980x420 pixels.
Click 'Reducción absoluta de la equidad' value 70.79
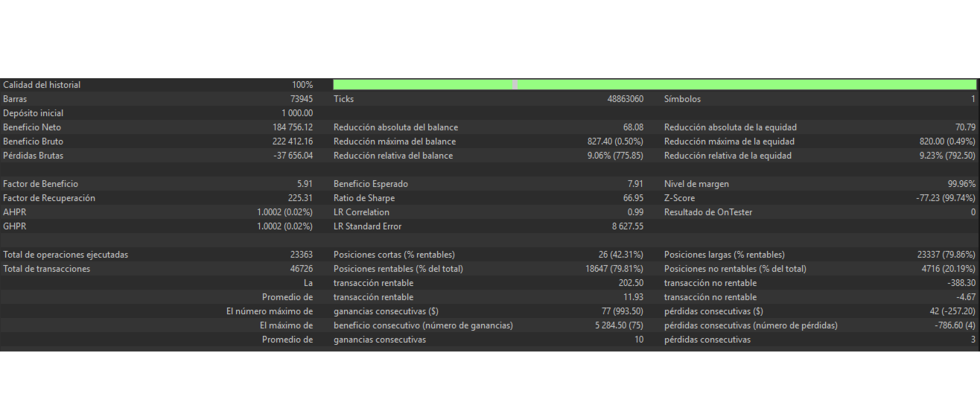(x=965, y=127)
